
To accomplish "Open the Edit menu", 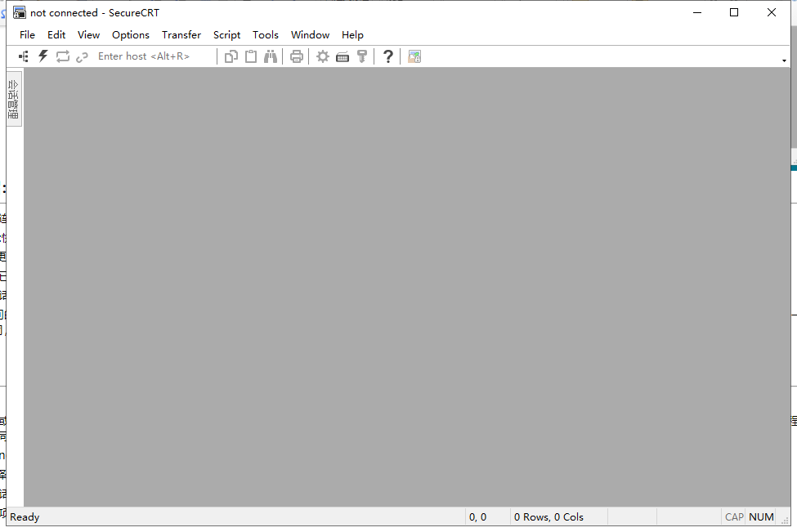I will [x=56, y=34].
